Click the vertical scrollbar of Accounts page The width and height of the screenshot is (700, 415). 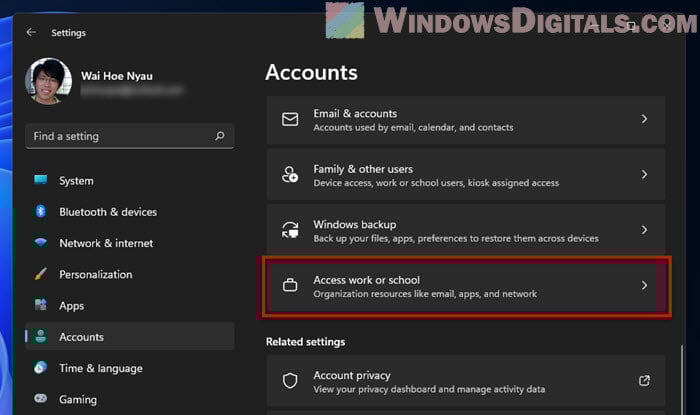(681, 379)
